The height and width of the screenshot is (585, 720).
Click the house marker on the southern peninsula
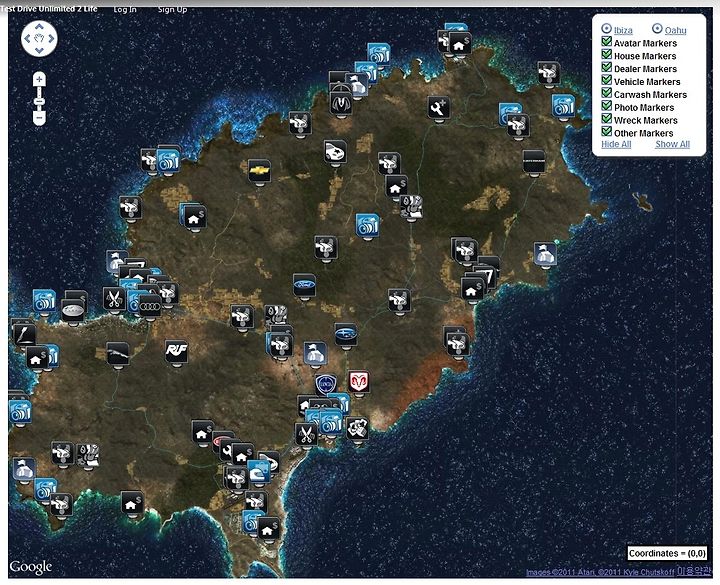(x=268, y=529)
